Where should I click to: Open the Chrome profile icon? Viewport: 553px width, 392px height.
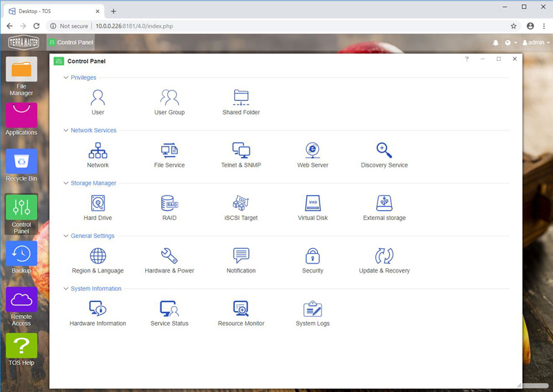click(530, 26)
